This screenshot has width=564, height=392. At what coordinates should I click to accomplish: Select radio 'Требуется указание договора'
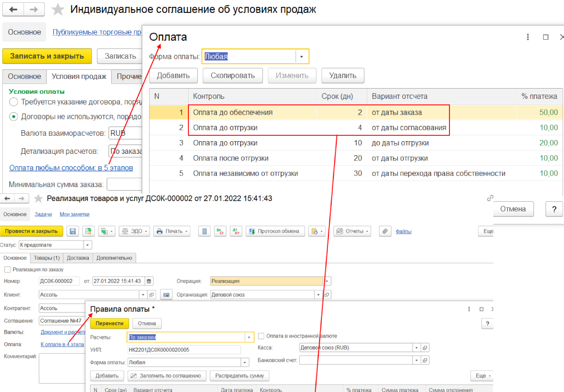[13, 102]
